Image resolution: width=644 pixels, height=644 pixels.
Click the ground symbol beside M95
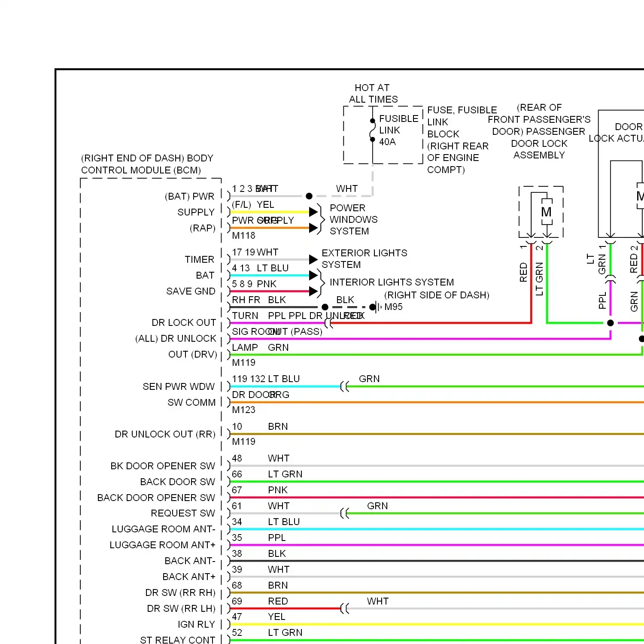(x=376, y=307)
